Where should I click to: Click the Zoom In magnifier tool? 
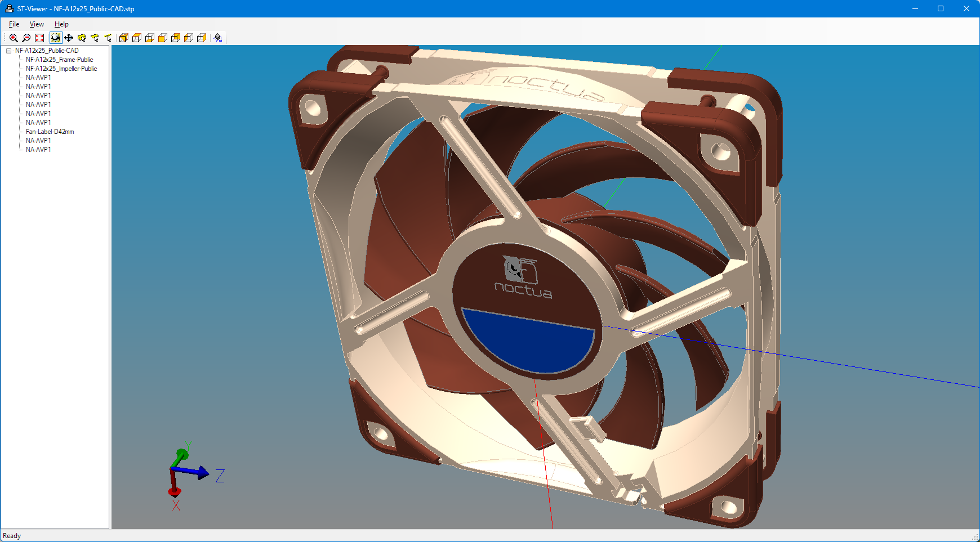(x=14, y=38)
